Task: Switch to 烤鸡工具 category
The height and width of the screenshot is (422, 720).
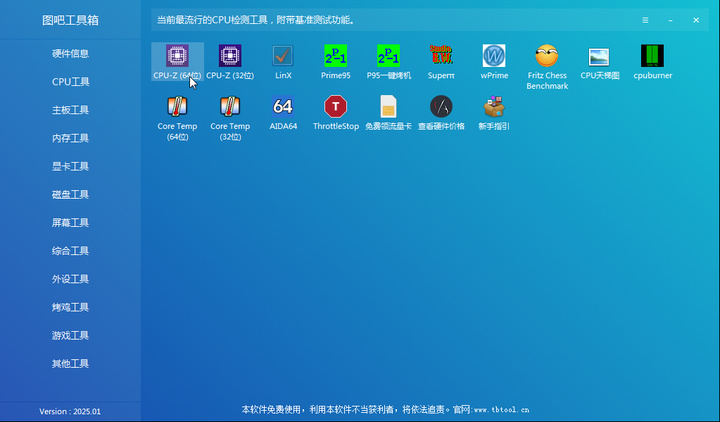Action: (x=70, y=307)
